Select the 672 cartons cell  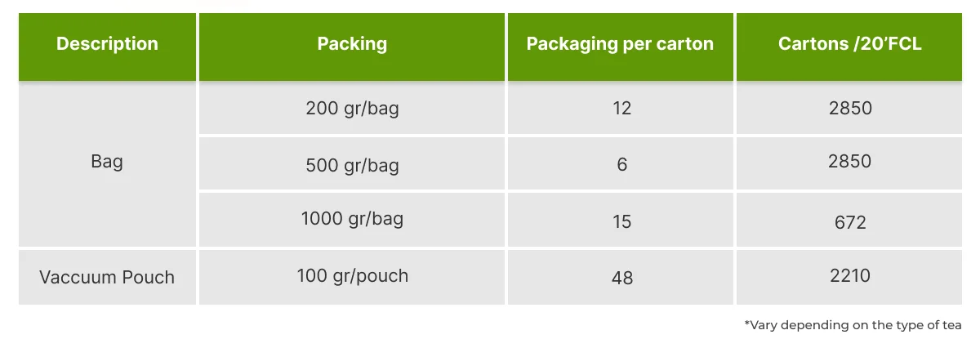(x=850, y=221)
